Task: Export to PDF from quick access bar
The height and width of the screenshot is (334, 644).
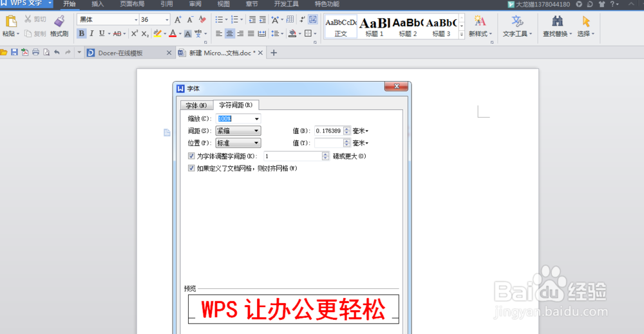Action: click(x=25, y=52)
